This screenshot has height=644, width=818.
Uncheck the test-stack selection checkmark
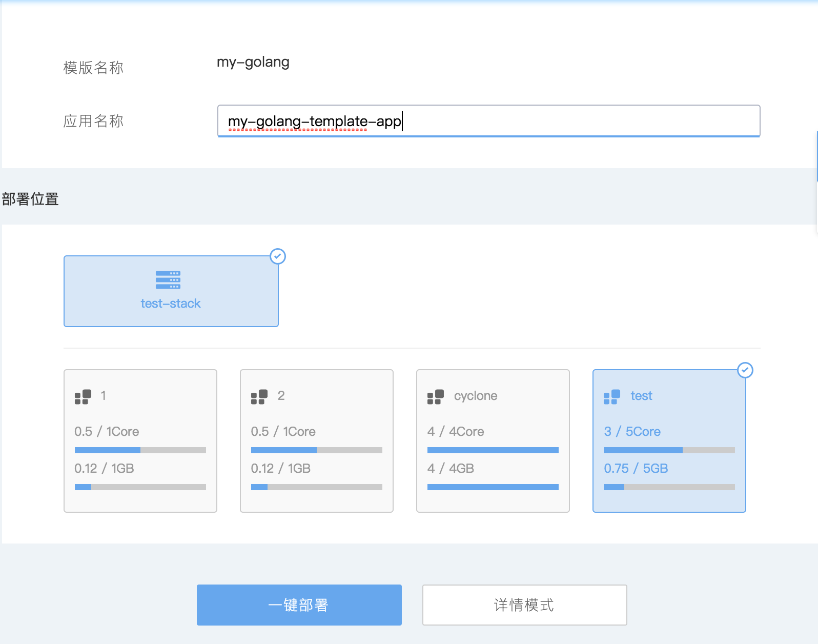click(278, 256)
